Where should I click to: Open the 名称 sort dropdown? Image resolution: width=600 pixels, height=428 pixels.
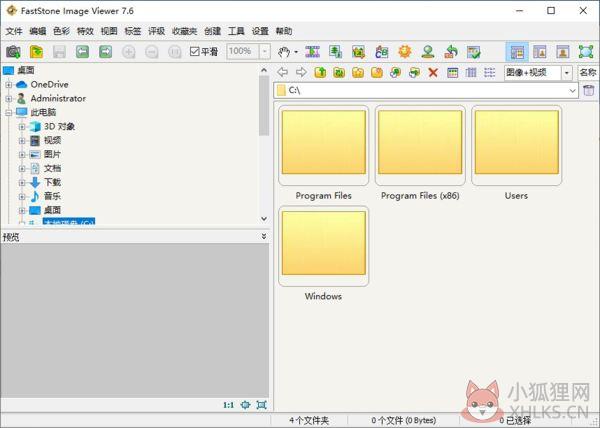coord(588,72)
